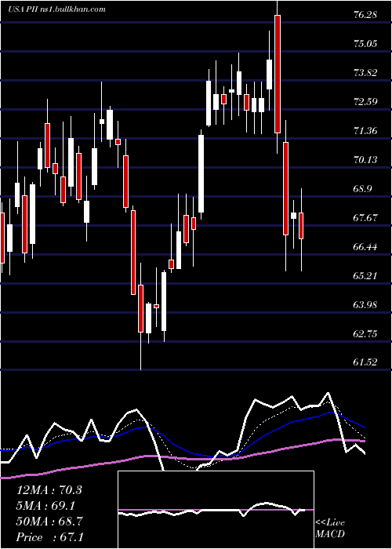Click the 63.98 price axis label
392x549 pixels.
click(x=365, y=305)
